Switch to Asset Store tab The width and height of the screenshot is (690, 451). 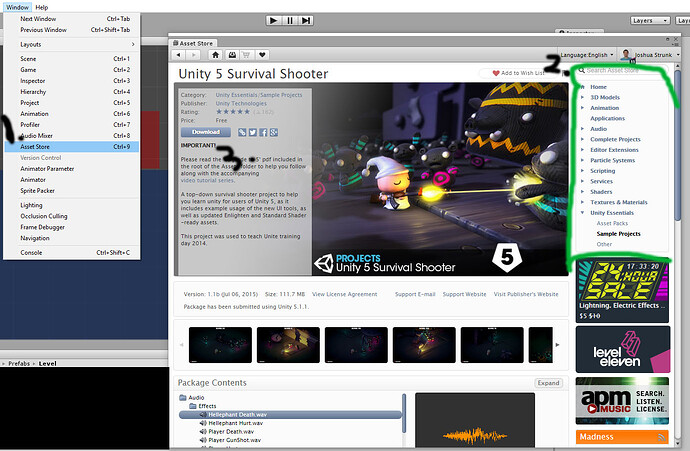coord(193,43)
